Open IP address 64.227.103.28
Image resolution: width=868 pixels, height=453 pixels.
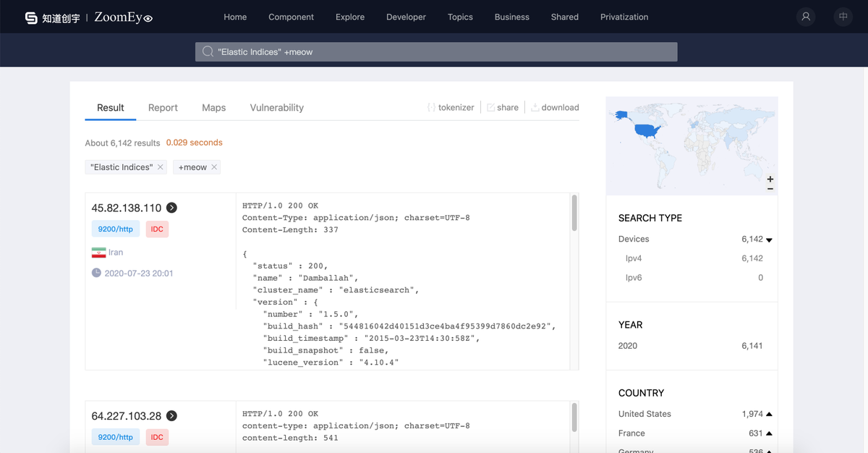tap(127, 416)
